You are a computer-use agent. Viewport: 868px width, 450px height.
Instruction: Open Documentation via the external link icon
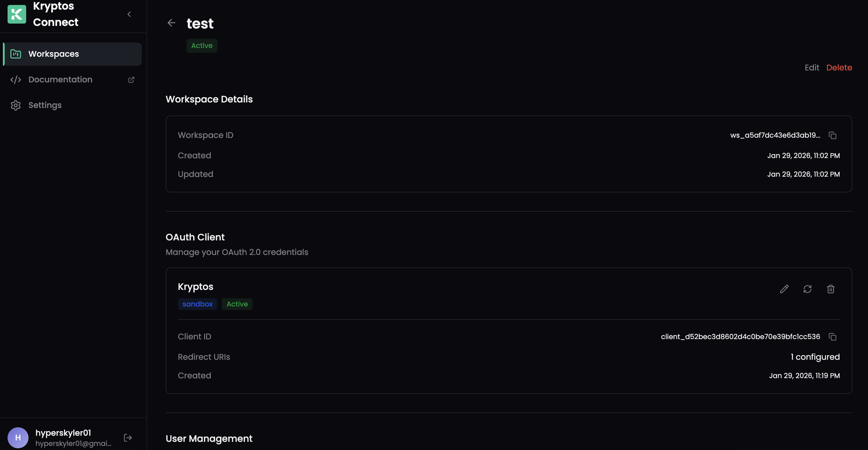[x=131, y=80]
